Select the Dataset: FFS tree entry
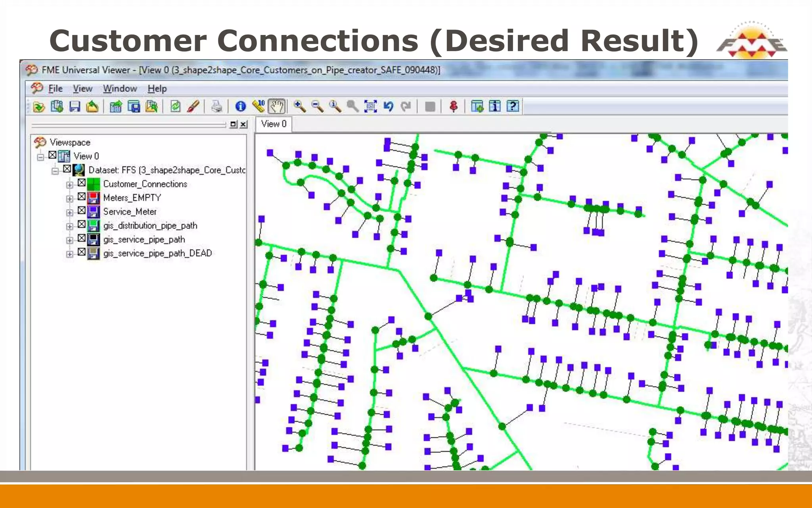Image resolution: width=812 pixels, height=508 pixels. [167, 170]
